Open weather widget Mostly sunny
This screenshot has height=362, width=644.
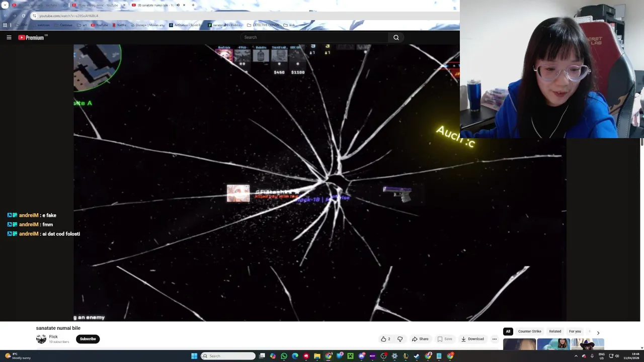[18, 356]
